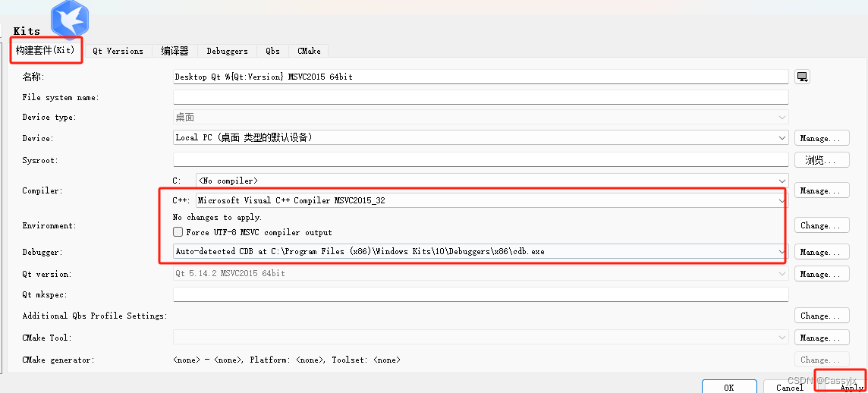
Task: Click Manage button for Compiler
Action: pyautogui.click(x=822, y=190)
